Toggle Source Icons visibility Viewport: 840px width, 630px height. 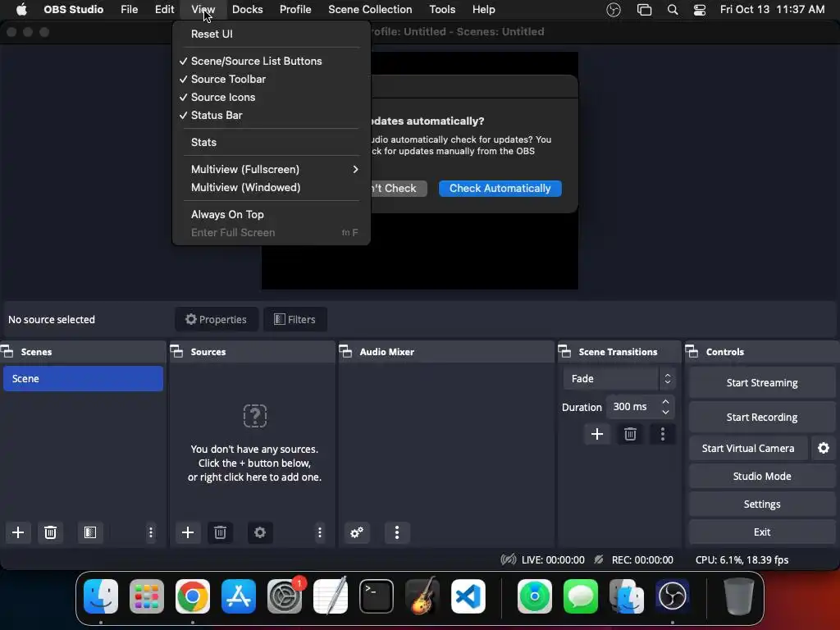[x=271, y=98]
